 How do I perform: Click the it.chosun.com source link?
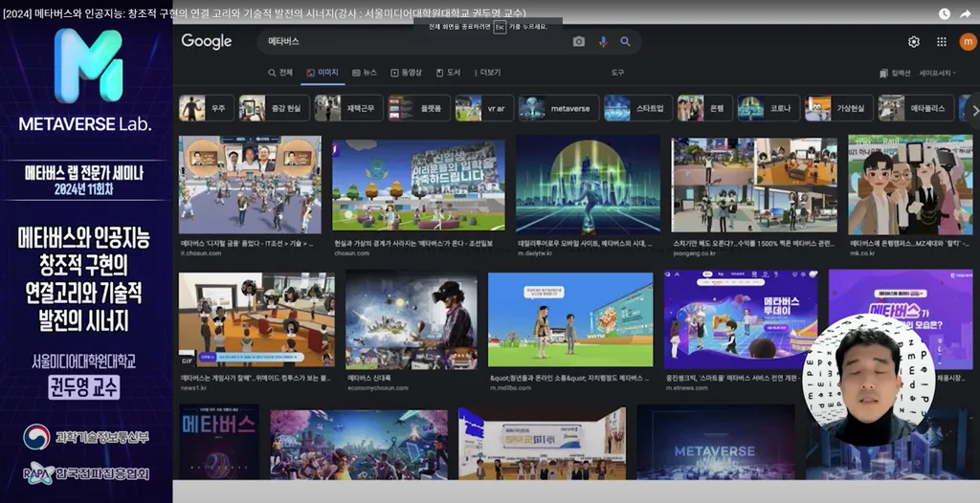pos(201,253)
